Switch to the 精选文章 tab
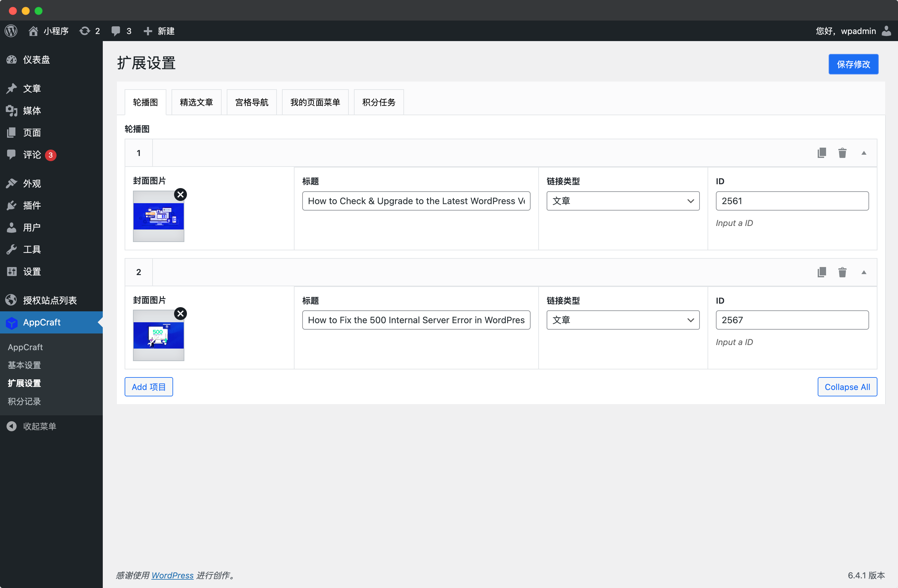The image size is (898, 588). pyautogui.click(x=196, y=102)
